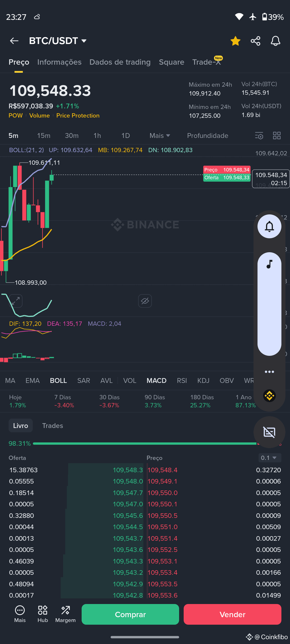Open the Square tab
This screenshot has width=290, height=644.
point(172,62)
